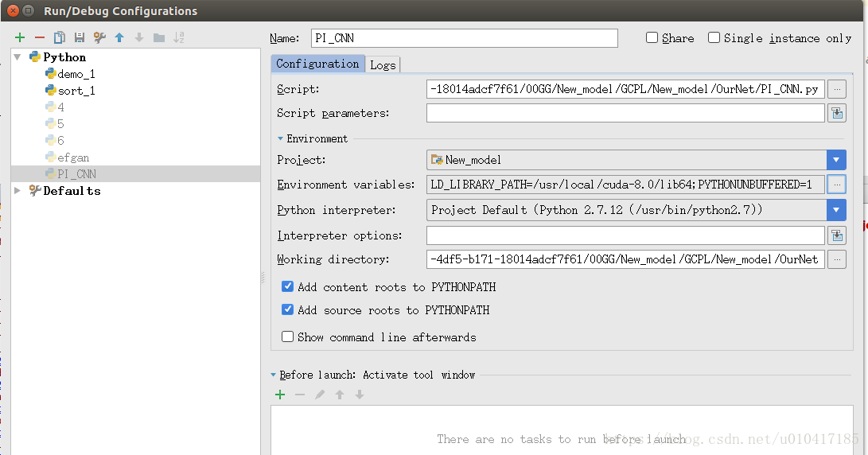Expand the Script parameters field
The height and width of the screenshot is (455, 868).
pyautogui.click(x=837, y=114)
